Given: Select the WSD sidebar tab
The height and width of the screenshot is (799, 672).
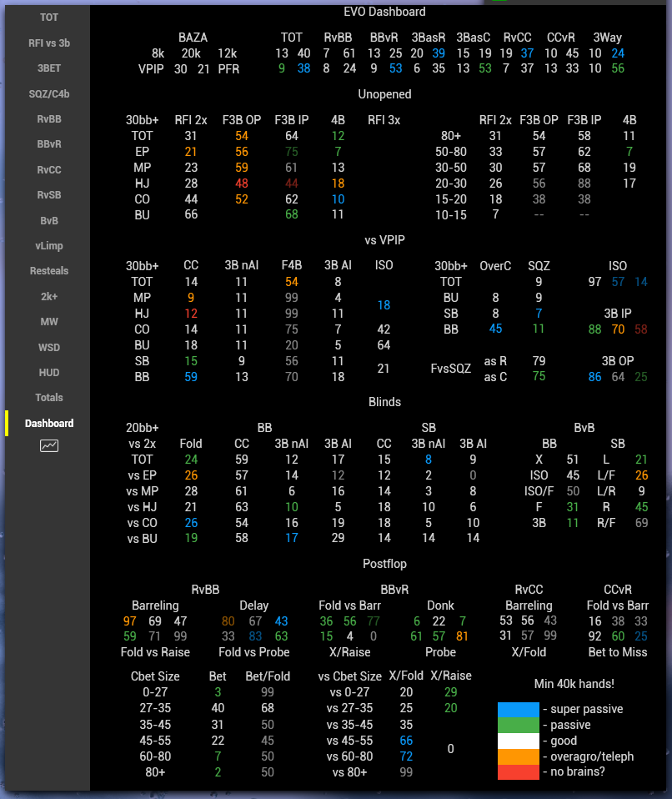Looking at the screenshot, I should (x=49, y=348).
